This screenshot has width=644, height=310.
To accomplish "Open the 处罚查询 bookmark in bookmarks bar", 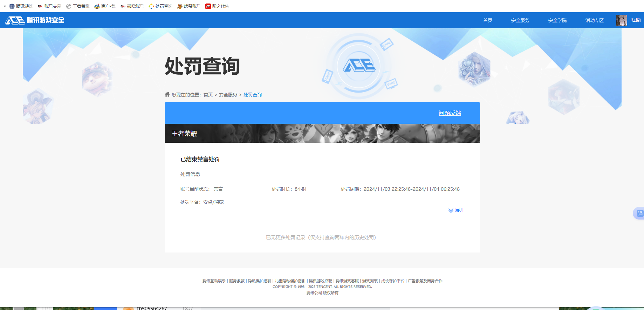I will pyautogui.click(x=160, y=6).
